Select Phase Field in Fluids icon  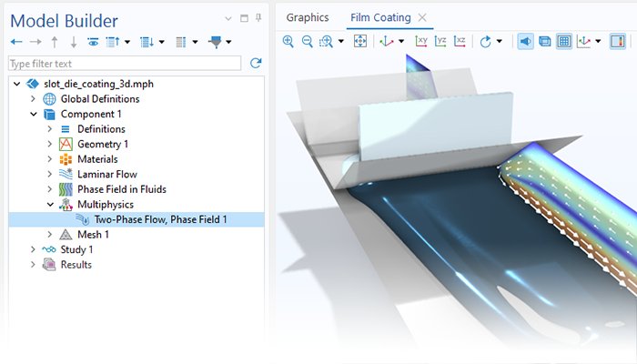(66, 189)
